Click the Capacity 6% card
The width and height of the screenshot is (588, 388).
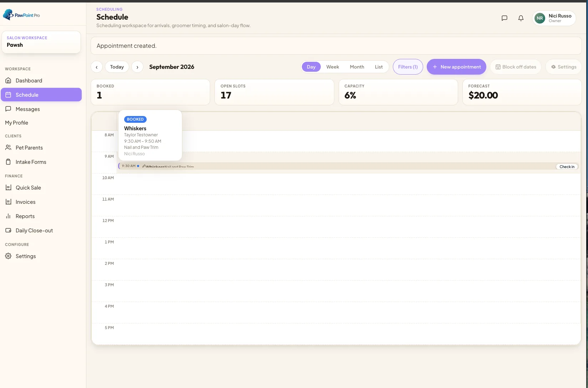pyautogui.click(x=398, y=92)
